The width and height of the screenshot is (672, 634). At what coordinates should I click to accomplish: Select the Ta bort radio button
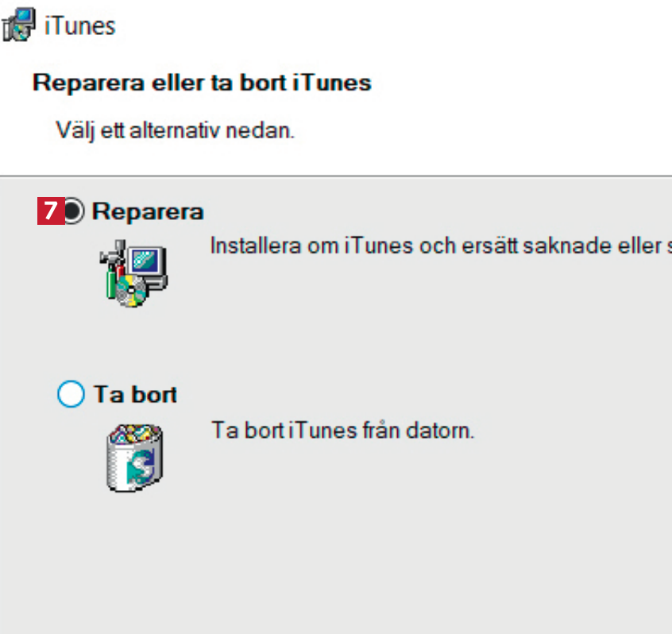click(71, 394)
